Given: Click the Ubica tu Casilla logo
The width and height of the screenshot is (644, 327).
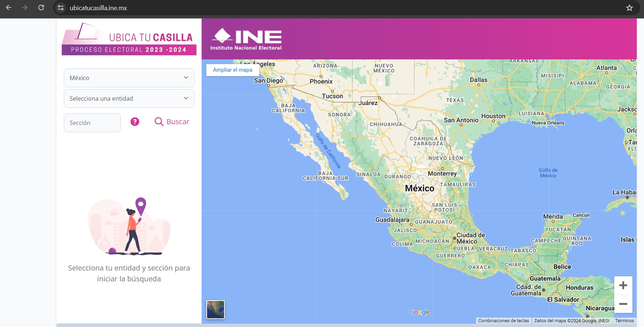Looking at the screenshot, I should (129, 39).
